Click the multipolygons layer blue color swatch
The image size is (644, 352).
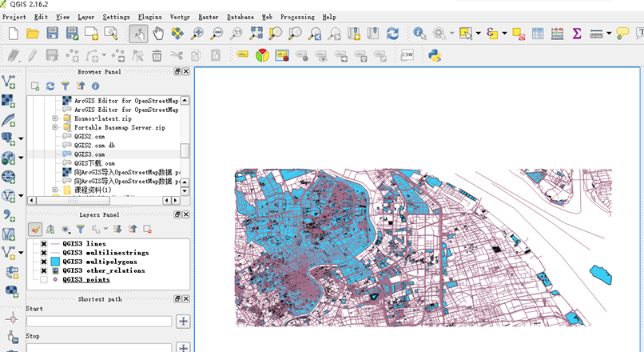pos(55,262)
